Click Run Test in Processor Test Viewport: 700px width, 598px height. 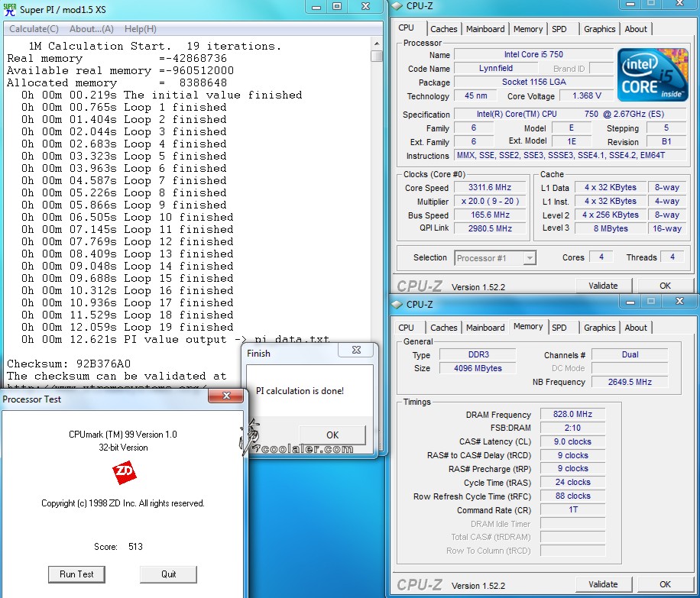[x=76, y=574]
